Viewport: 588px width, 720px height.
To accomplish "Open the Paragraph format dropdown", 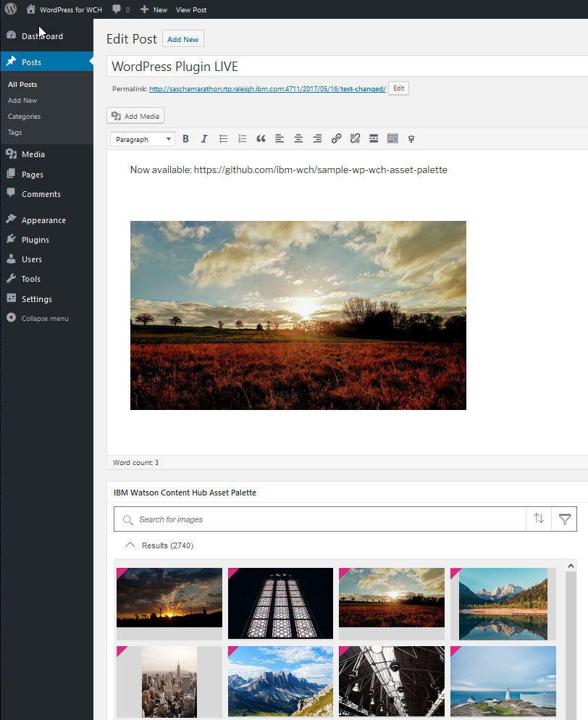I will [143, 139].
